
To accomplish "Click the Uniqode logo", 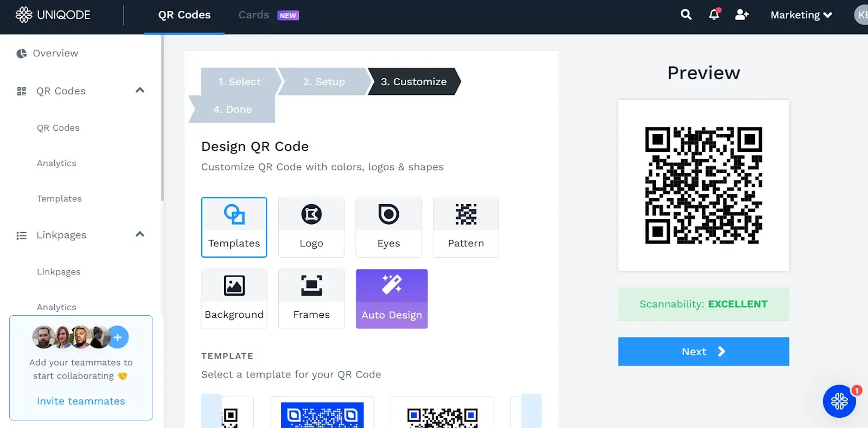I will [53, 15].
